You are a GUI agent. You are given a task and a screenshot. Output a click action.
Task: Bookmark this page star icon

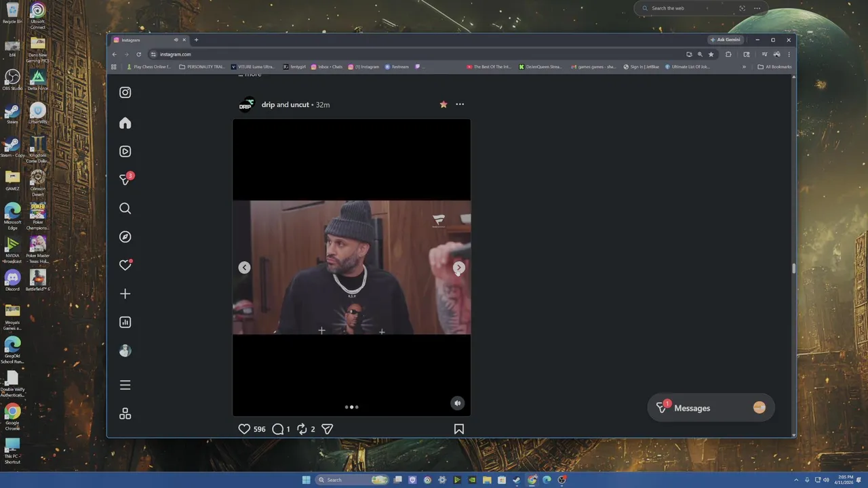(x=711, y=54)
